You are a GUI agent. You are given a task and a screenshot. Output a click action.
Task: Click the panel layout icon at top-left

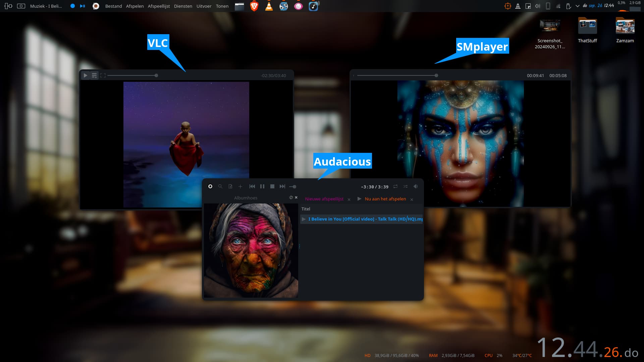click(8, 6)
